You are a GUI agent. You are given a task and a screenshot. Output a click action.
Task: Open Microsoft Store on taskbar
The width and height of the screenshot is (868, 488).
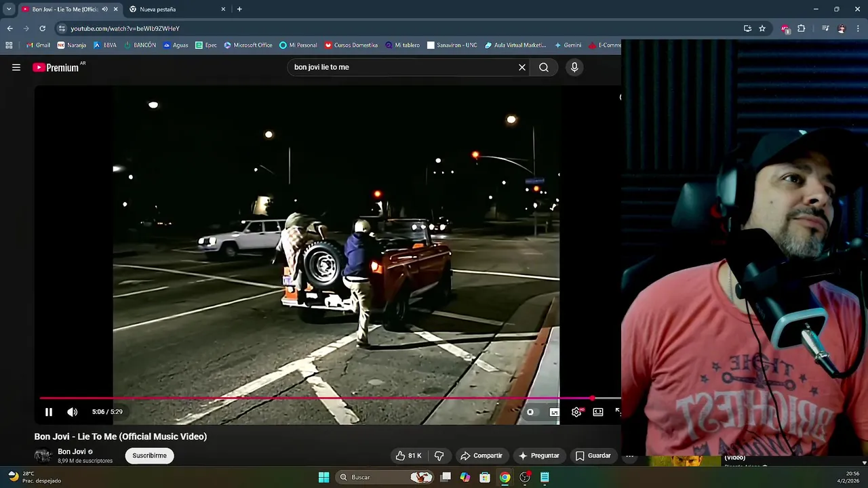pyautogui.click(x=485, y=477)
